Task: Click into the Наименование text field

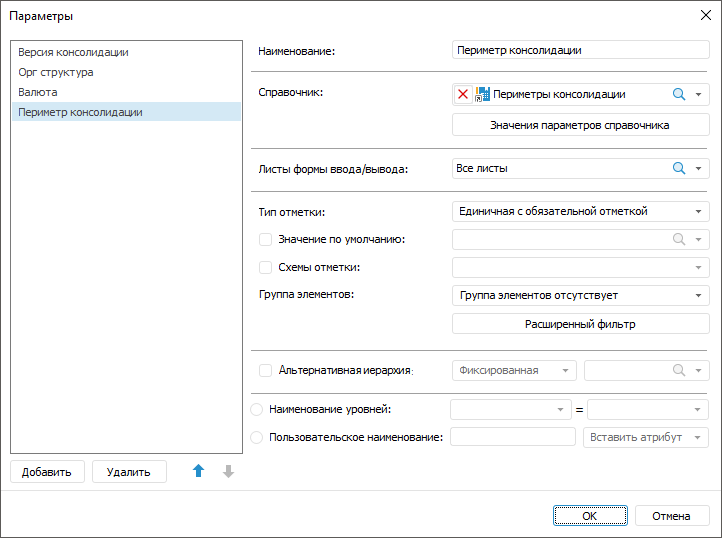Action: coord(580,50)
